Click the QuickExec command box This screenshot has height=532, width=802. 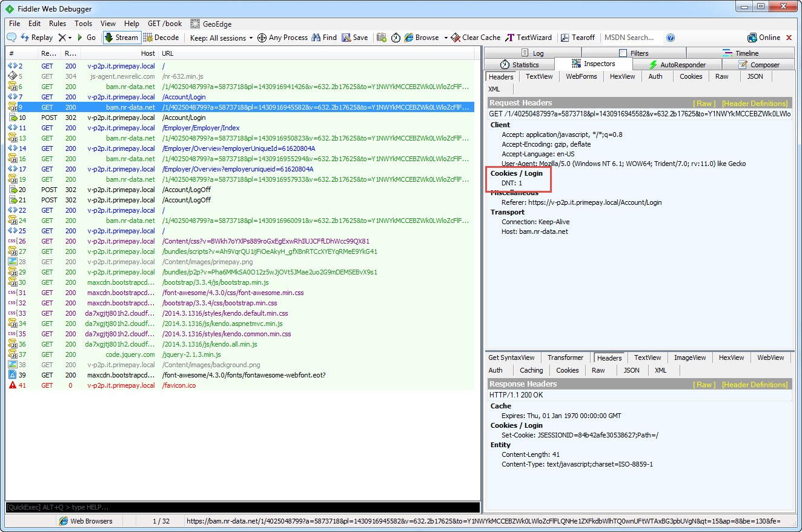(x=242, y=507)
